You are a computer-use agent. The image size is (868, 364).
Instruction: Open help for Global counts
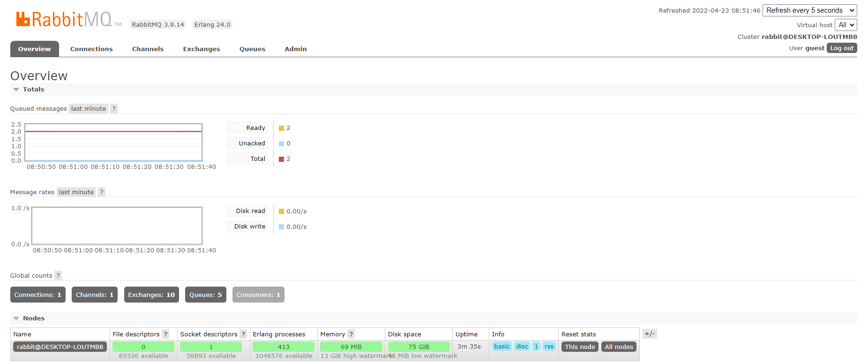(x=58, y=275)
